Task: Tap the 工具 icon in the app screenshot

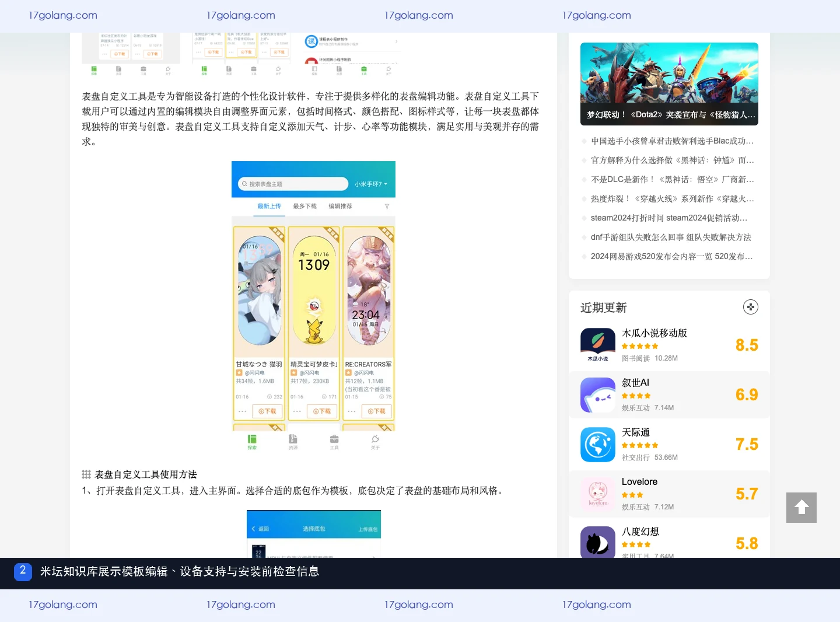Action: coord(334,442)
